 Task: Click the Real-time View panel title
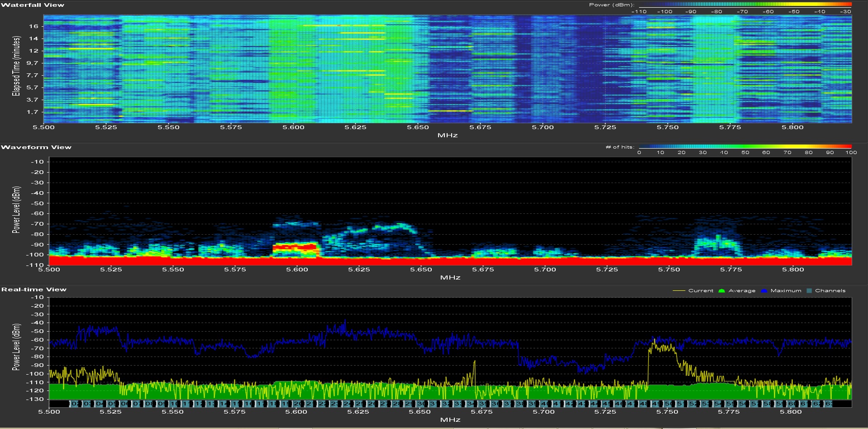pos(34,289)
